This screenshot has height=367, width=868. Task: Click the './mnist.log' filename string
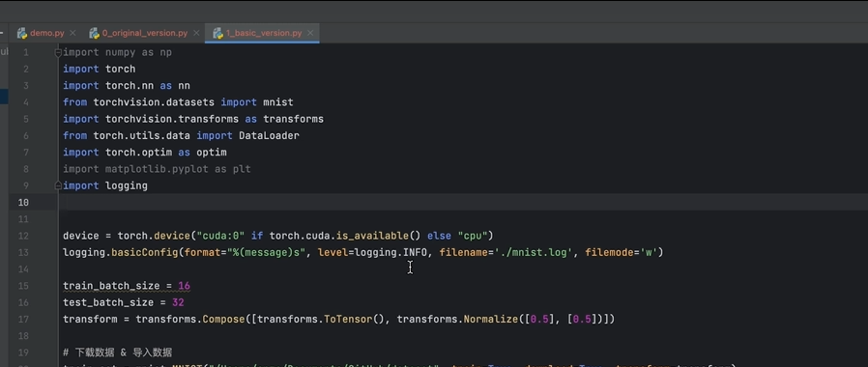[x=534, y=253]
